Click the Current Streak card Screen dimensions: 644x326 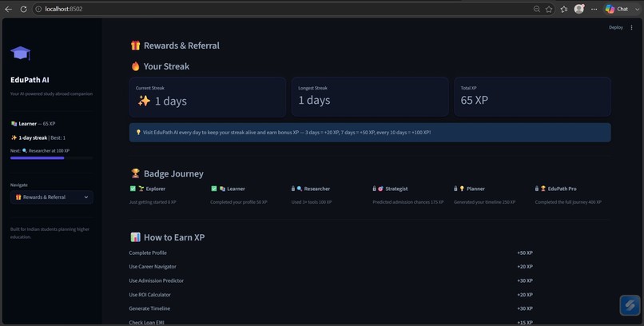208,97
